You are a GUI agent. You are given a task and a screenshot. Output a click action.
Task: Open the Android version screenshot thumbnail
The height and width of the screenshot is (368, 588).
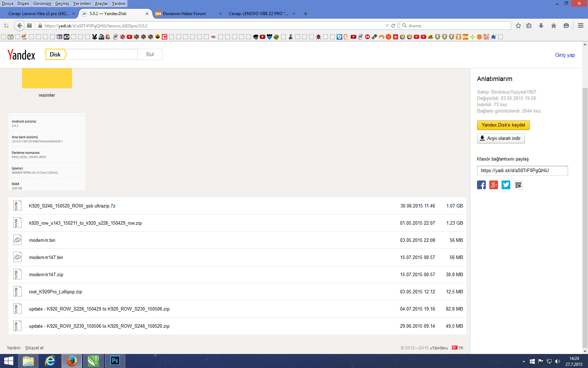click(47, 152)
